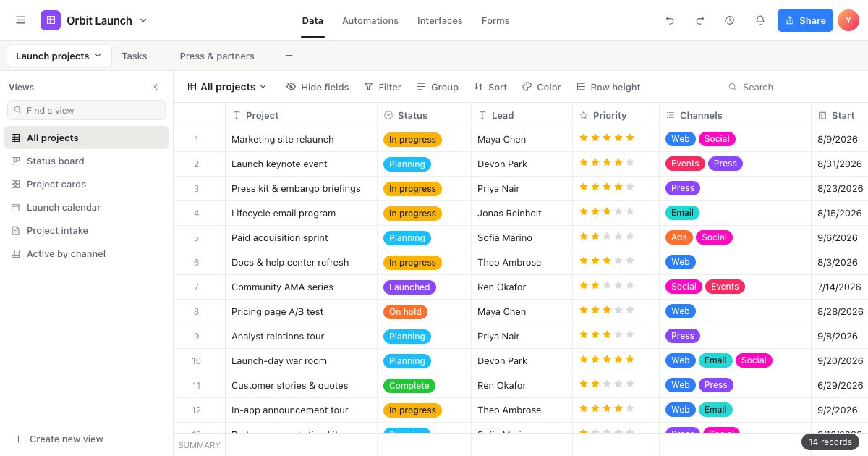Screen dimensions: 868x456
Task: Click Hide fields in toolbar
Action: coord(318,87)
